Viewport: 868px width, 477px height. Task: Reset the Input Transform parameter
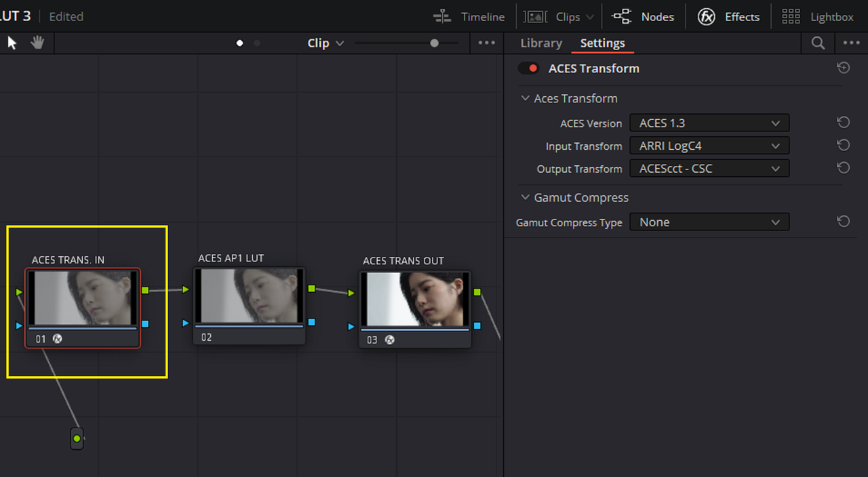pyautogui.click(x=844, y=145)
